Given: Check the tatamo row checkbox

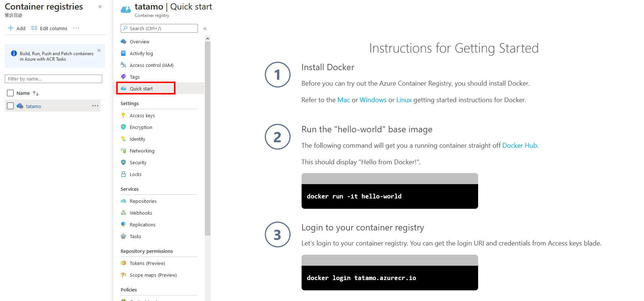Looking at the screenshot, I should pos(10,106).
